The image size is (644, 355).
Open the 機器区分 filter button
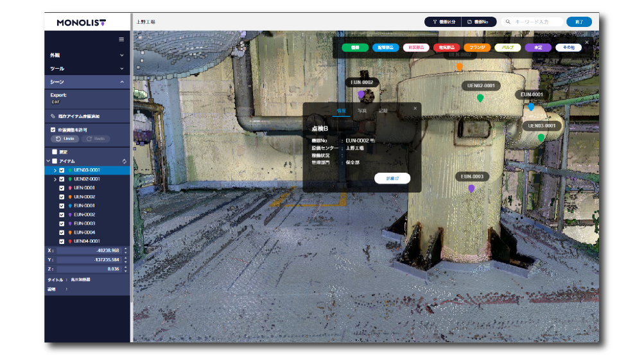(x=443, y=22)
